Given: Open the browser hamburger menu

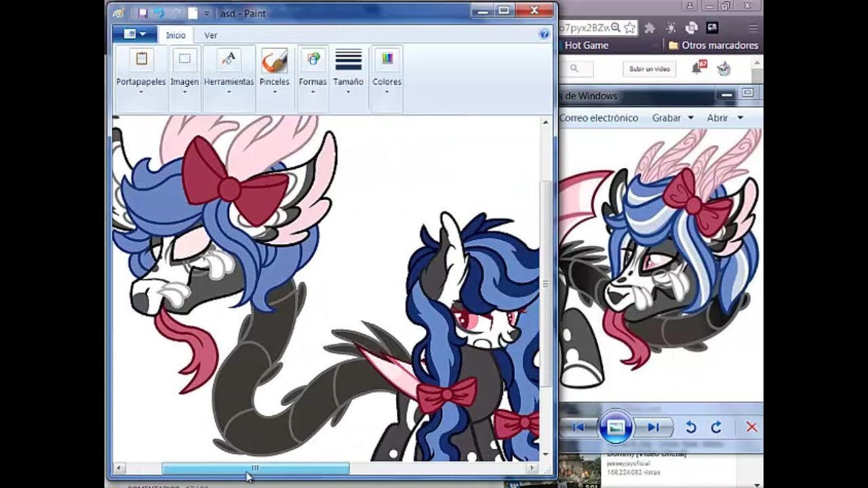Looking at the screenshot, I should coord(753,28).
